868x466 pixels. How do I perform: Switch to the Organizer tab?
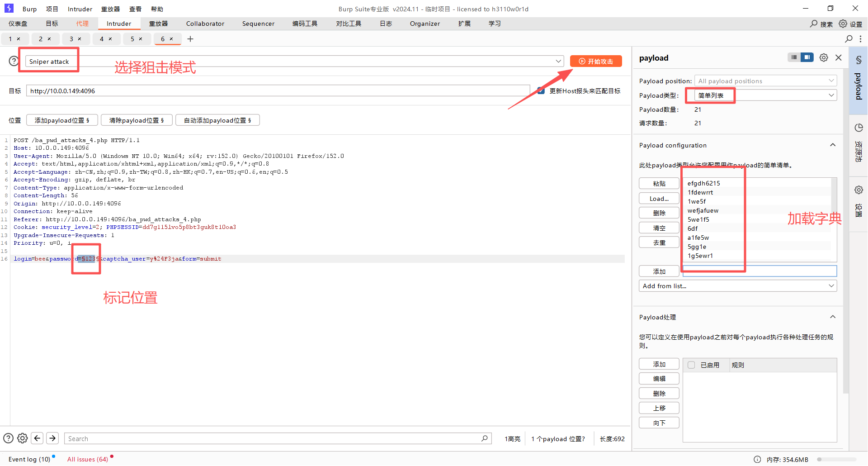click(425, 24)
